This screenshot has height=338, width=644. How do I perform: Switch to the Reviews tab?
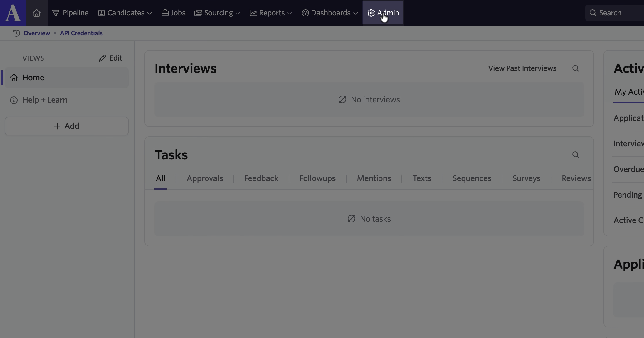click(x=576, y=178)
